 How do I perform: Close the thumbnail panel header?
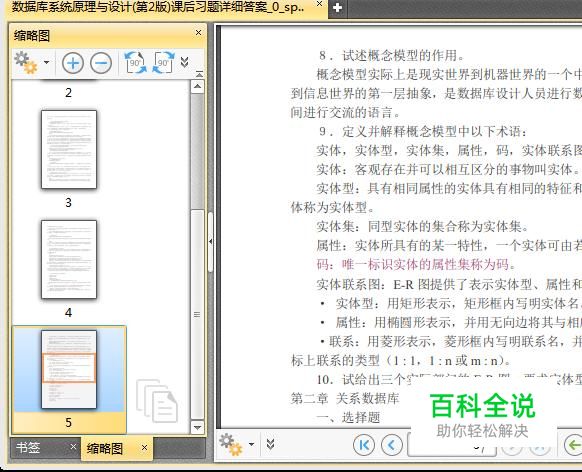(199, 33)
